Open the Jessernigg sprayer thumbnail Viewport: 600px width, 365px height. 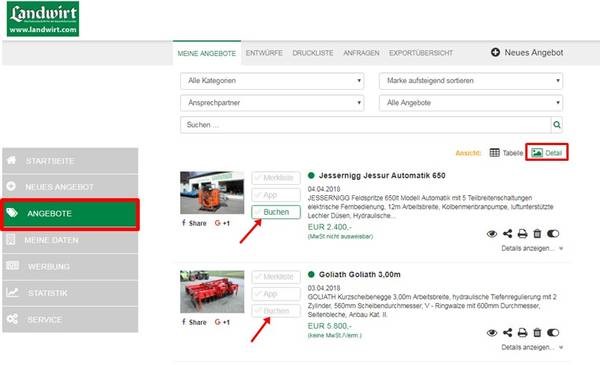pos(212,192)
